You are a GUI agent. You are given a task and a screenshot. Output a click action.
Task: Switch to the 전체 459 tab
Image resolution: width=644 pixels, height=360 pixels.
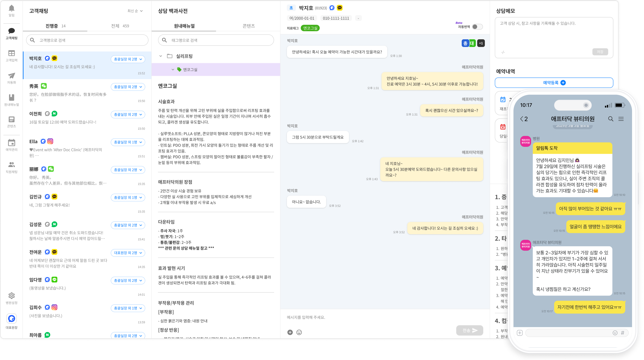pos(120,26)
